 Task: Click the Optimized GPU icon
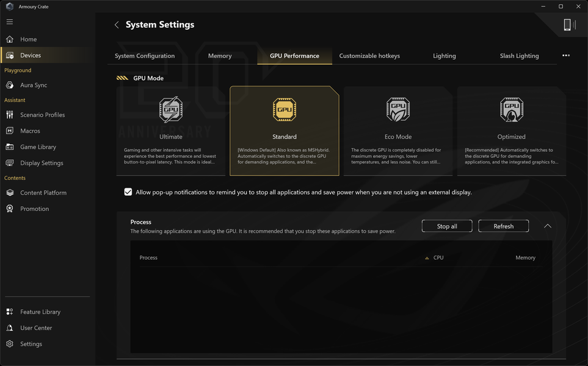click(512, 110)
